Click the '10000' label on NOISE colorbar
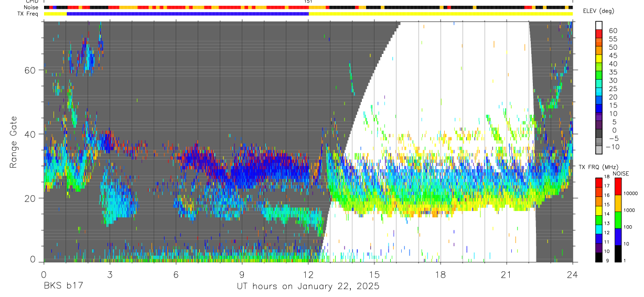Viewport: 644px width, 297px height. (x=630, y=194)
